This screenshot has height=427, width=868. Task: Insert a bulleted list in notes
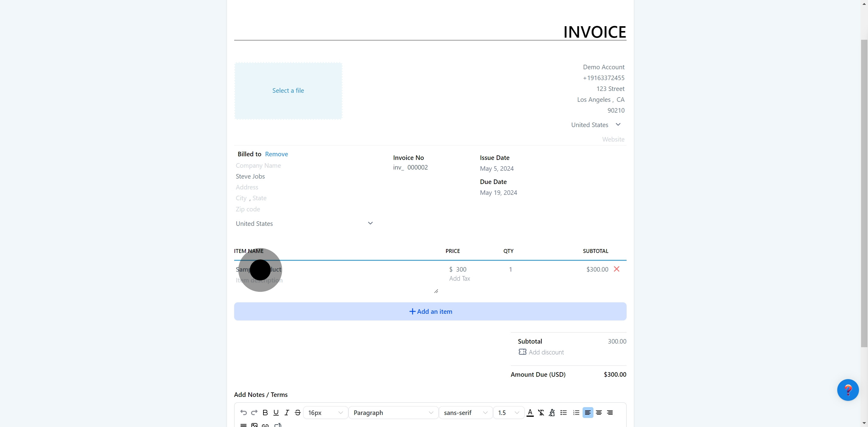tap(563, 413)
